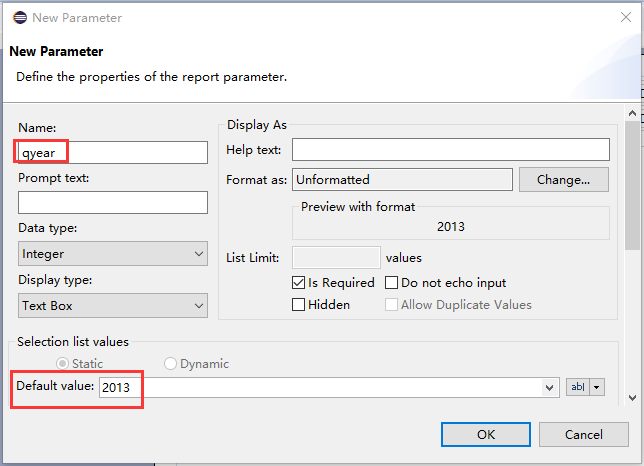
Task: Focus the Help text input field
Action: [450, 150]
